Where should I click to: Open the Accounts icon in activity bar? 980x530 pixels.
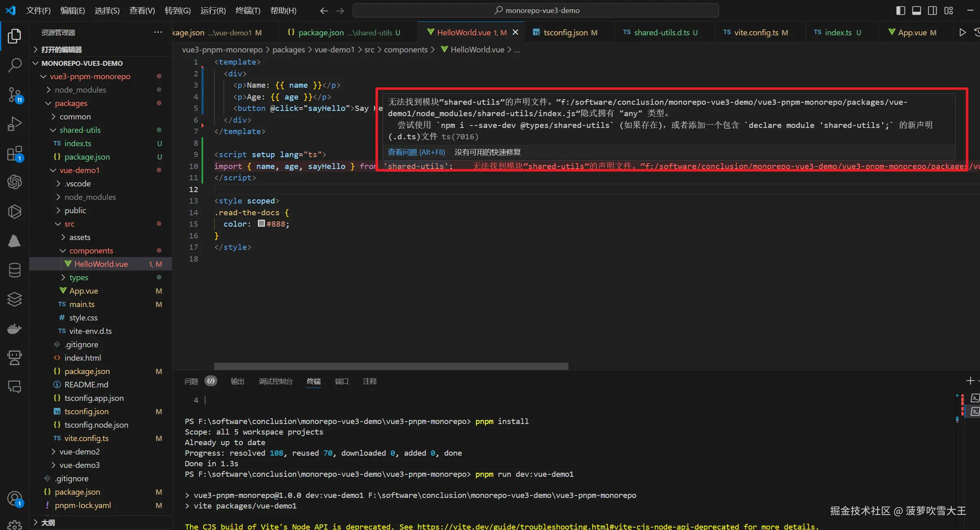point(15,499)
